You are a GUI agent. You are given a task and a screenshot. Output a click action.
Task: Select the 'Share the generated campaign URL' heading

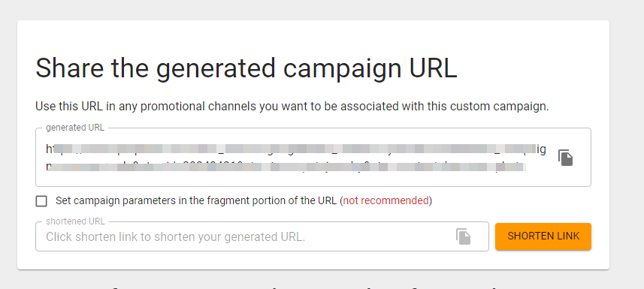(x=246, y=68)
